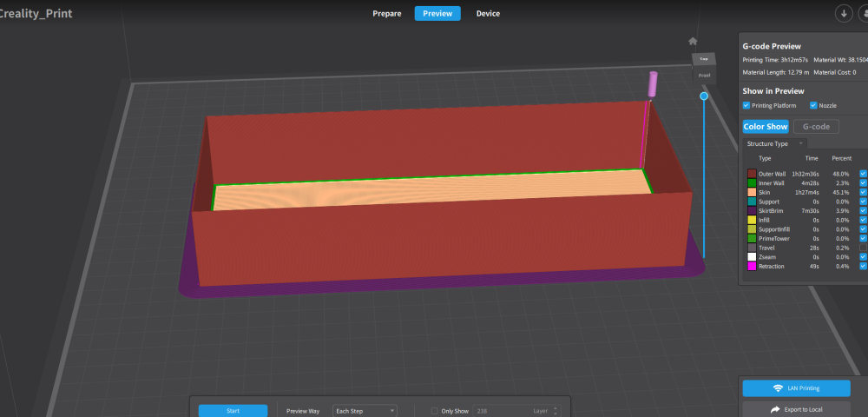This screenshot has width=868, height=417.
Task: Click the home view reset icon
Action: (693, 41)
